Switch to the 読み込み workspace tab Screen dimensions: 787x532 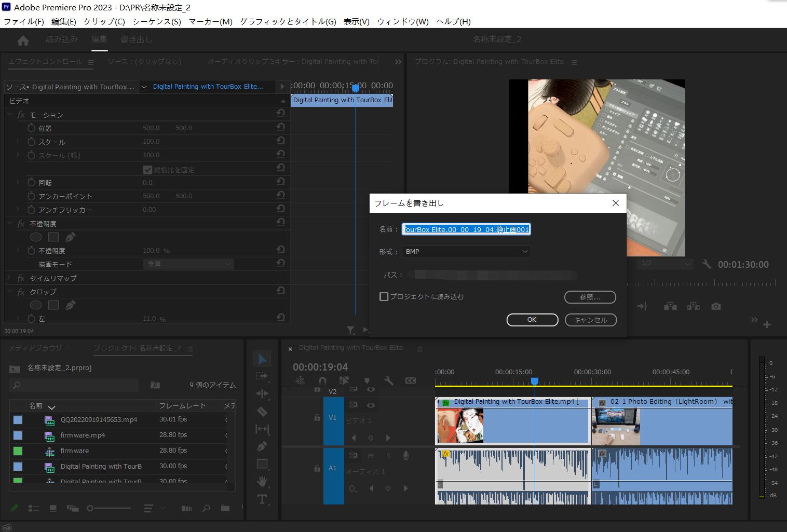click(x=62, y=39)
